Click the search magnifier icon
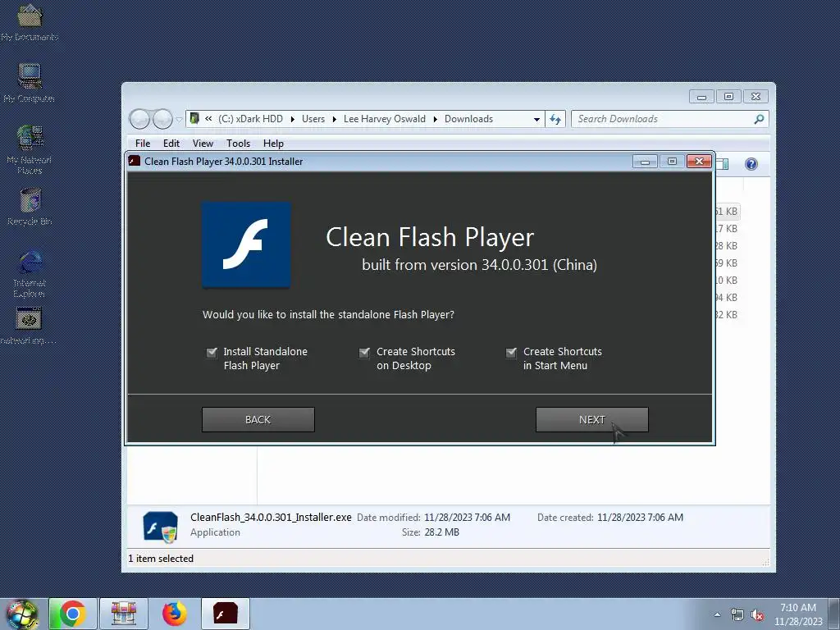Screen dimensions: 840x630 pyautogui.click(x=759, y=119)
